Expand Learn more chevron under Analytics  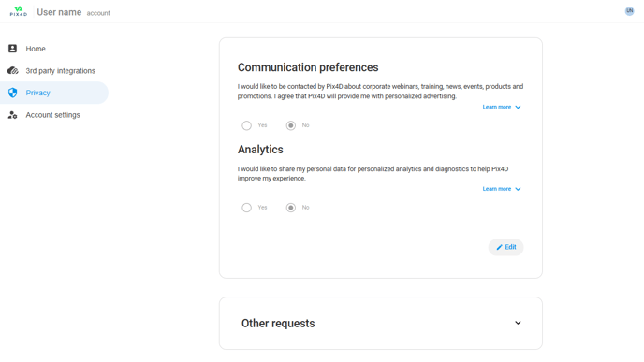[518, 189]
